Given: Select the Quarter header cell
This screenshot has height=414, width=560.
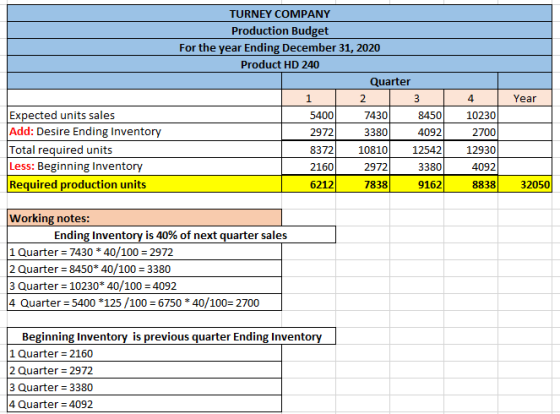Looking at the screenshot, I should [390, 81].
